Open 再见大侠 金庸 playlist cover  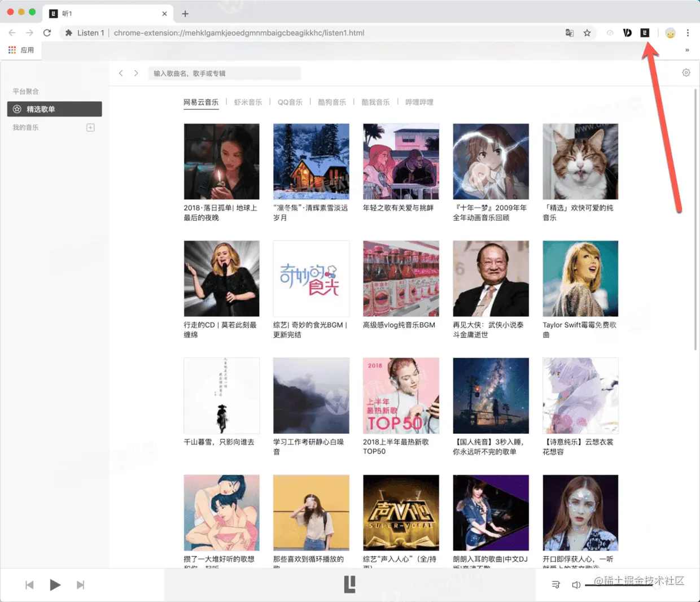(491, 278)
